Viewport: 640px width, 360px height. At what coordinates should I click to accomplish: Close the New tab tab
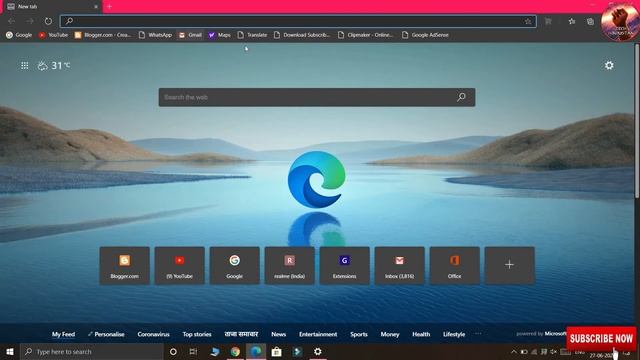pos(96,7)
